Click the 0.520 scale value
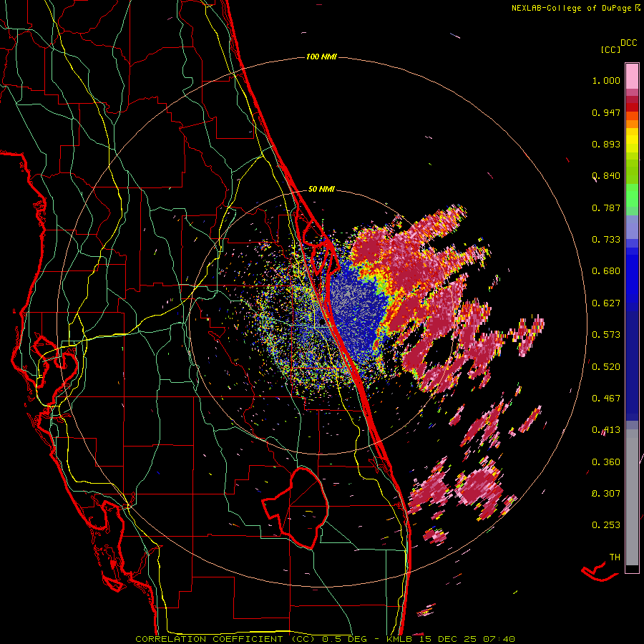 pos(606,367)
